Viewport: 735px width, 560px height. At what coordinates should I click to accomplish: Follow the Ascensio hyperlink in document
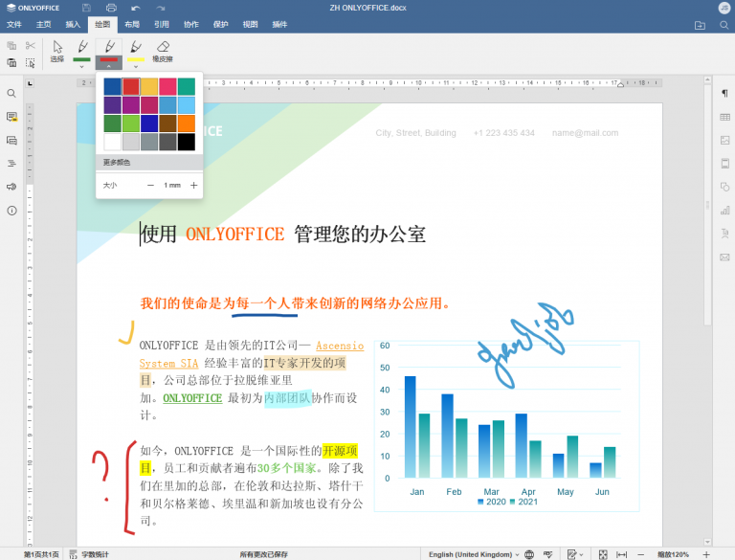point(340,346)
